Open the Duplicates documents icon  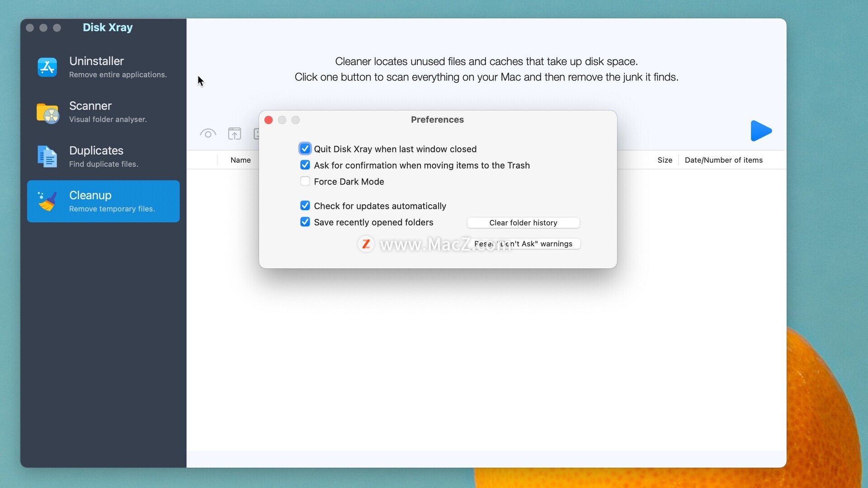coord(47,156)
